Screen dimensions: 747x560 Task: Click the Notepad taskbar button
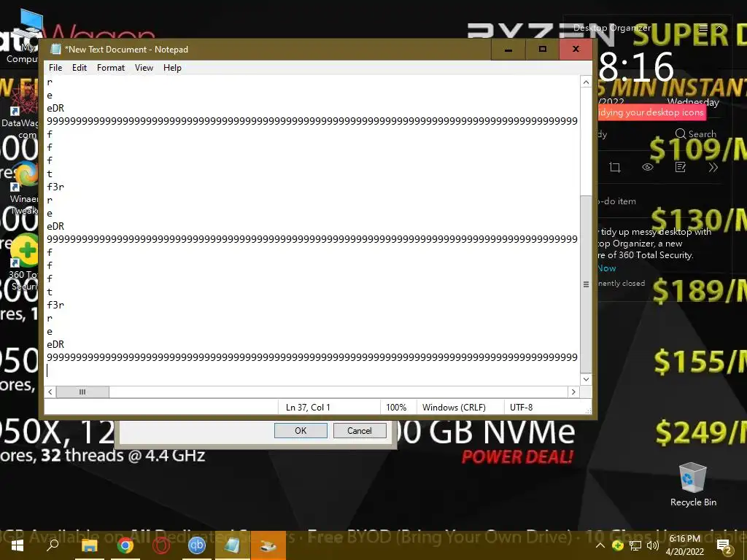233,545
